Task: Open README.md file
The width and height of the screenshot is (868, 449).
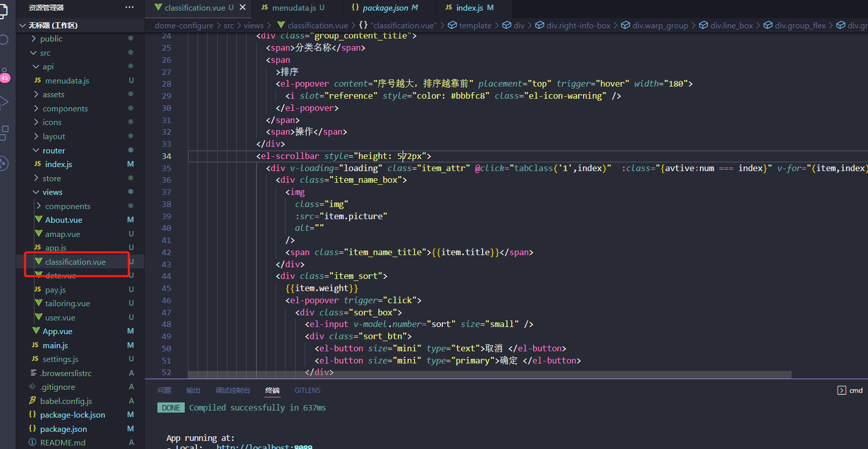Action: pos(63,442)
